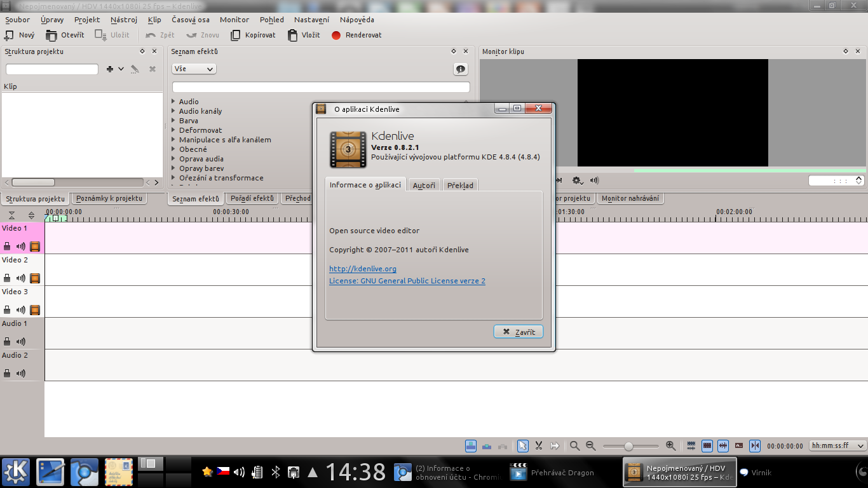Toggle show video thumbnails filmstrip icon

(707, 446)
